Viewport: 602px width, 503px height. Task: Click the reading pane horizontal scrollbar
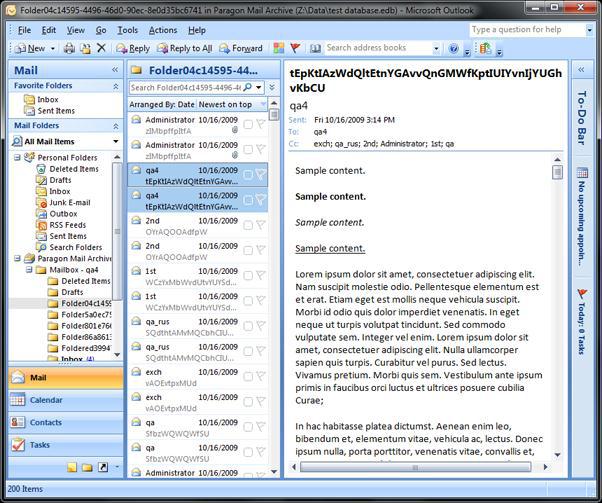[x=415, y=467]
